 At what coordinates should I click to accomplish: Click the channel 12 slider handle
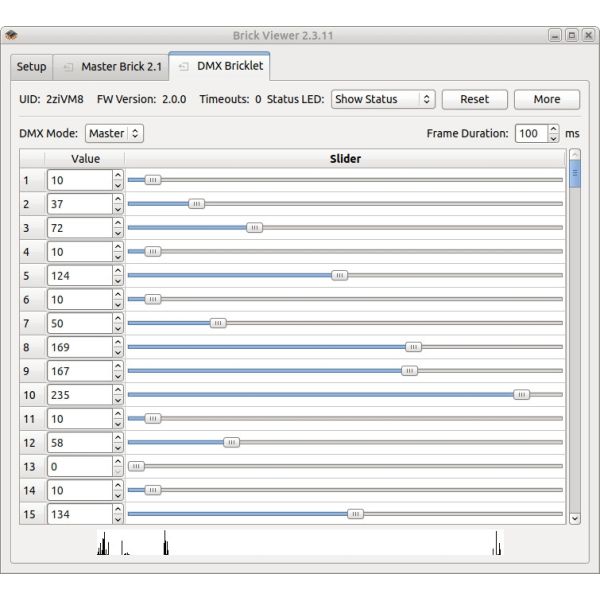[x=232, y=442]
